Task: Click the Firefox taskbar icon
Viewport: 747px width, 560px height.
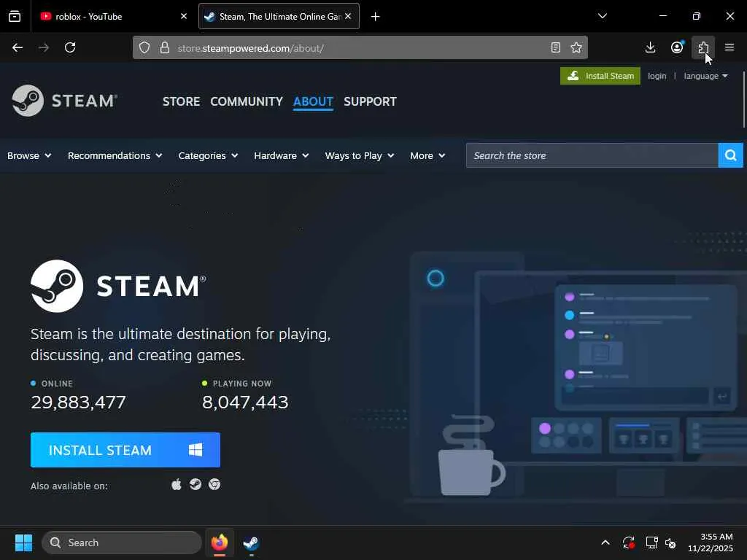Action: 220,542
